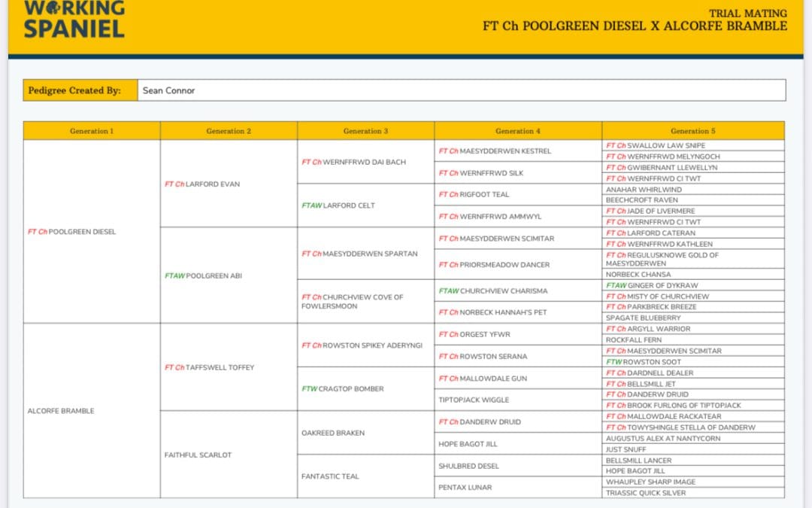This screenshot has height=508, width=812.
Task: Select the Generation 5 column header
Action: point(692,131)
